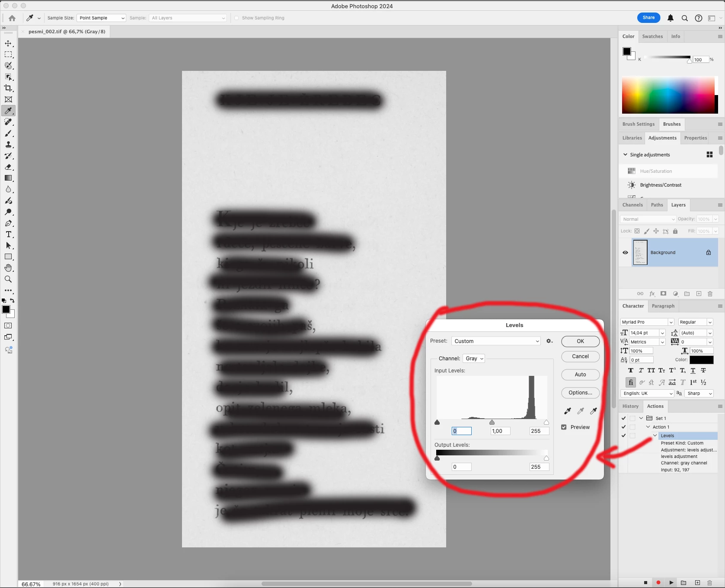Open the Sample All Layers dropdown

188,18
